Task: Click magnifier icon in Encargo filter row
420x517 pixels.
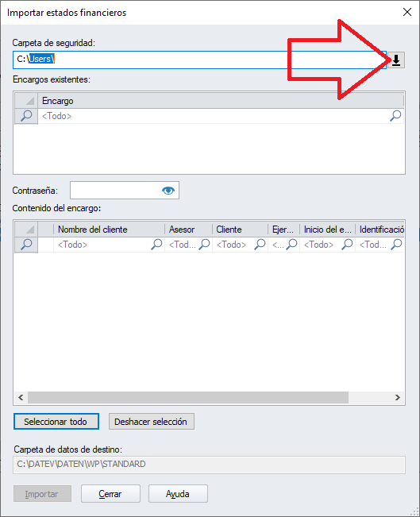Action: pyautogui.click(x=395, y=116)
